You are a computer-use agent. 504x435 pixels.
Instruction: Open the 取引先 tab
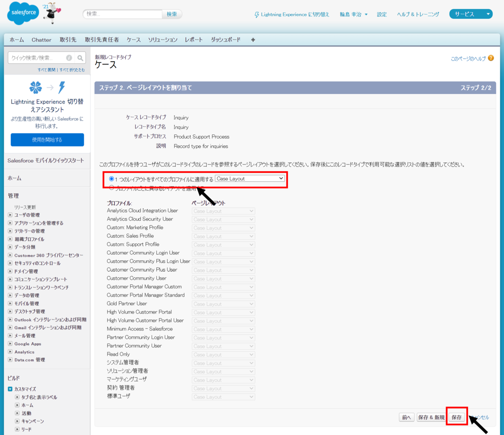tap(68, 40)
